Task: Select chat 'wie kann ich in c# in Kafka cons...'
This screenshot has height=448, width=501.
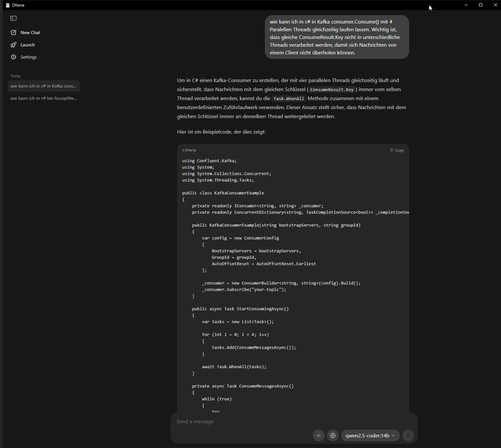Action: point(43,86)
